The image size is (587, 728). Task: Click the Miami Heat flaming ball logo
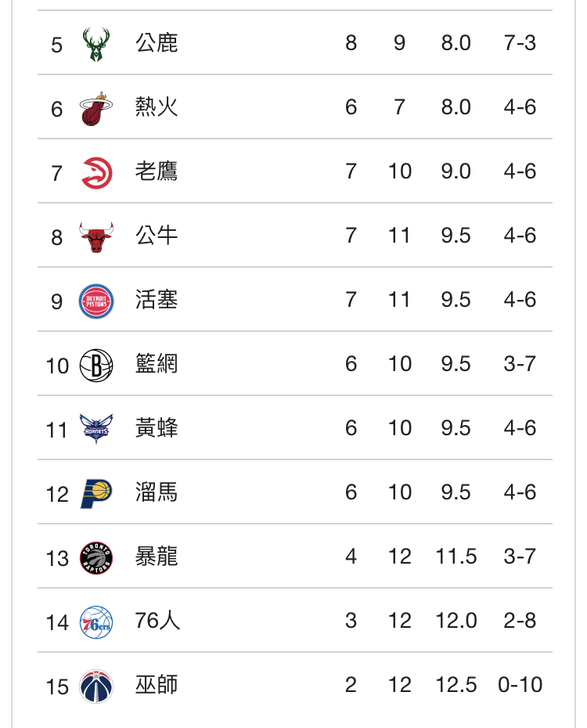pos(96,109)
